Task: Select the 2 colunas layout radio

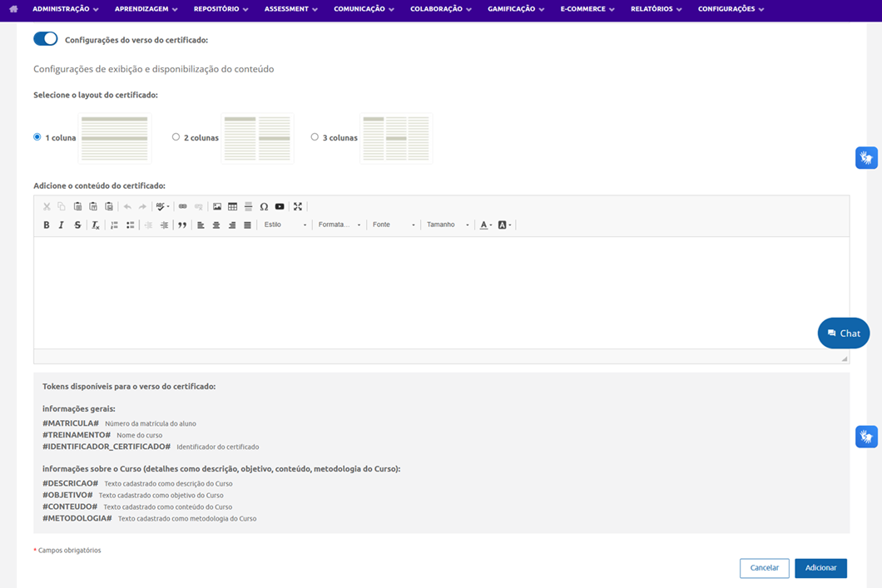Action: 176,136
